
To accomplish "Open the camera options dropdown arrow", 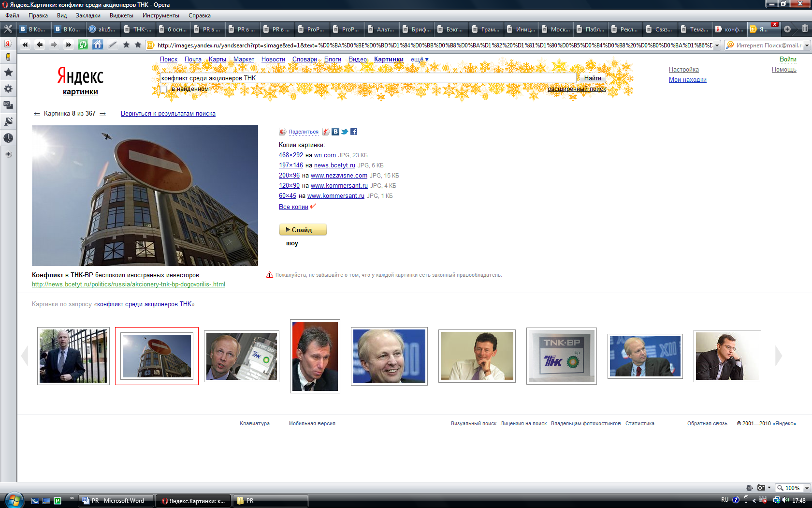I will tap(769, 488).
